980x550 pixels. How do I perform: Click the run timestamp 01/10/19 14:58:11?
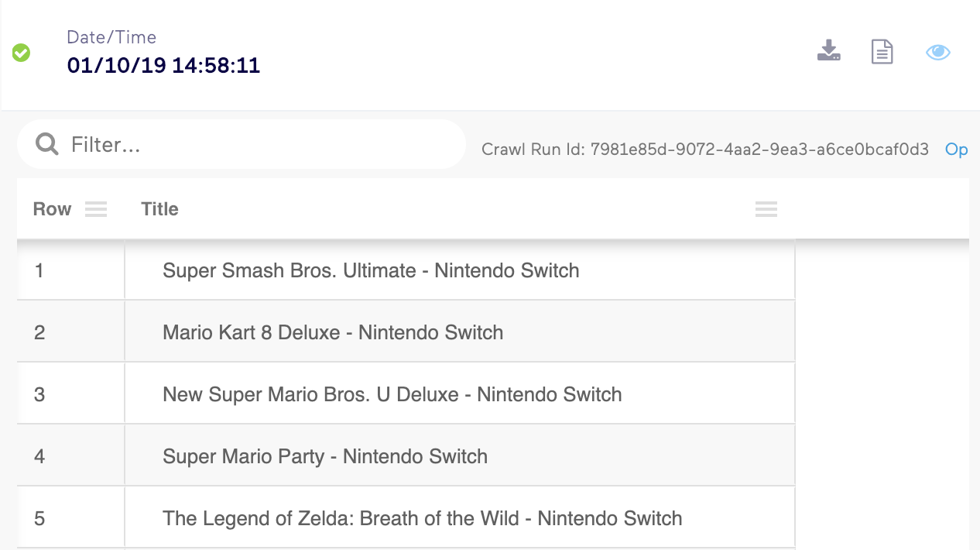(x=163, y=66)
